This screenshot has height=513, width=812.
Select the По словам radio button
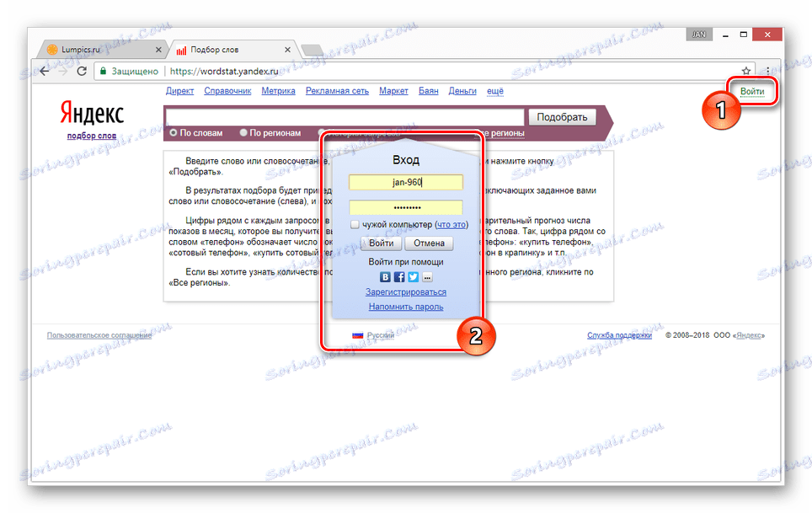coord(174,132)
